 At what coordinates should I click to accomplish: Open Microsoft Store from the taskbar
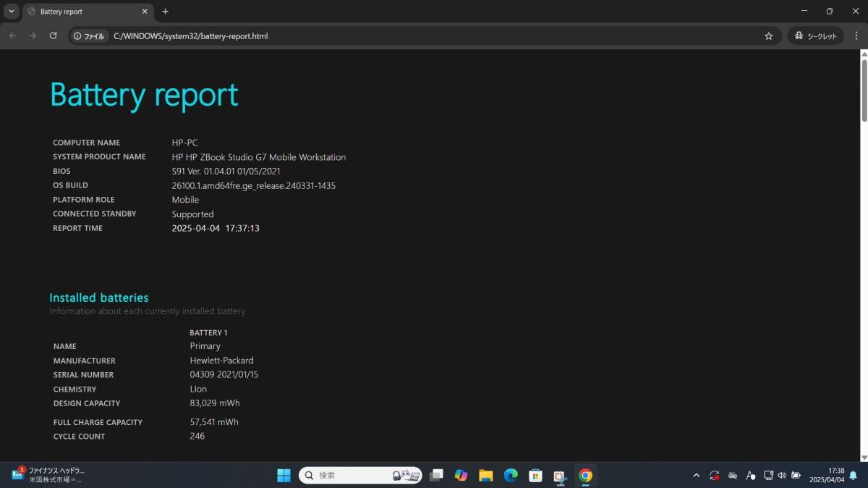tap(535, 476)
